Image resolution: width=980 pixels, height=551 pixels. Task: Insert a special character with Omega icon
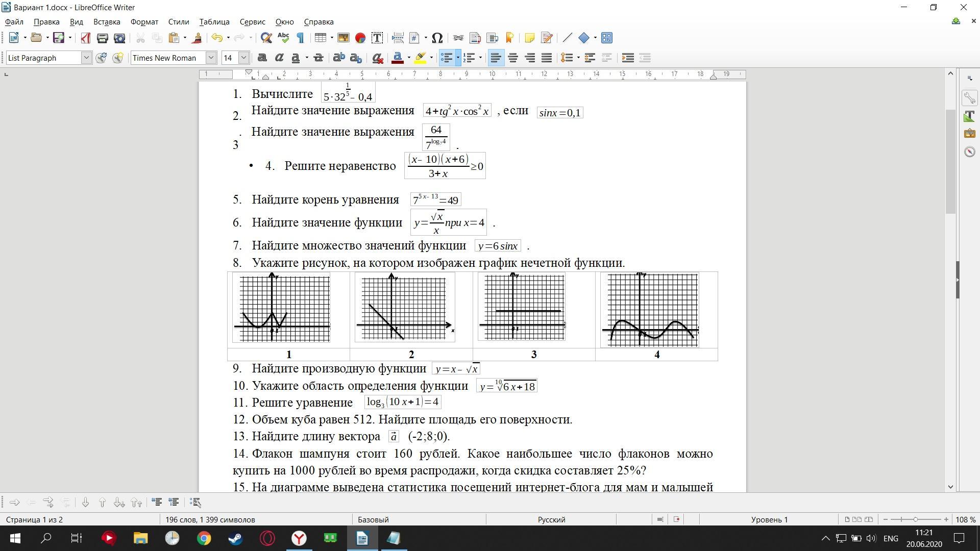(437, 38)
